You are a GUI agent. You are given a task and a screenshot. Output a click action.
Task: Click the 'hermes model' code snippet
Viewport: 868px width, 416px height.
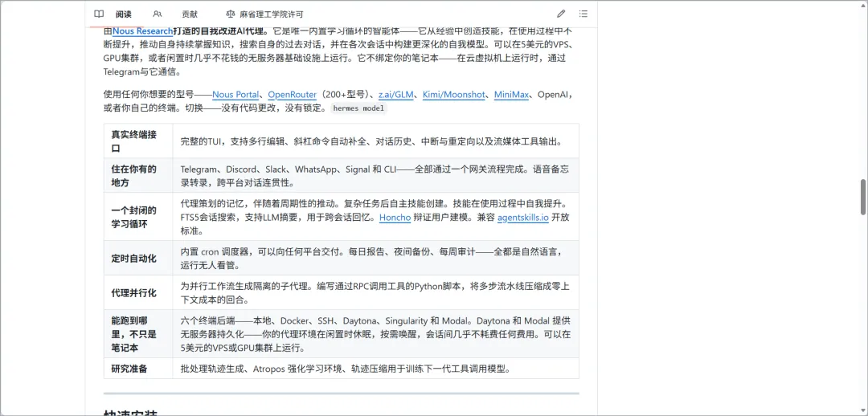(358, 108)
